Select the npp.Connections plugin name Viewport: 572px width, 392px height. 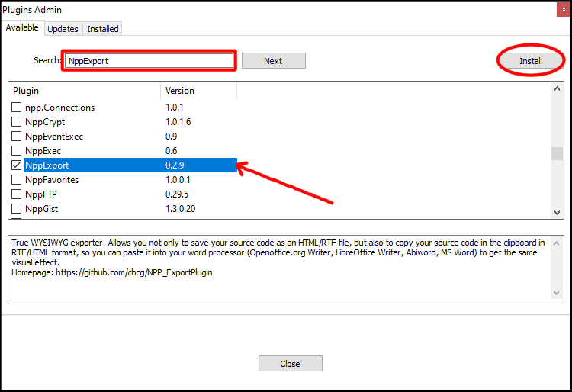(59, 108)
